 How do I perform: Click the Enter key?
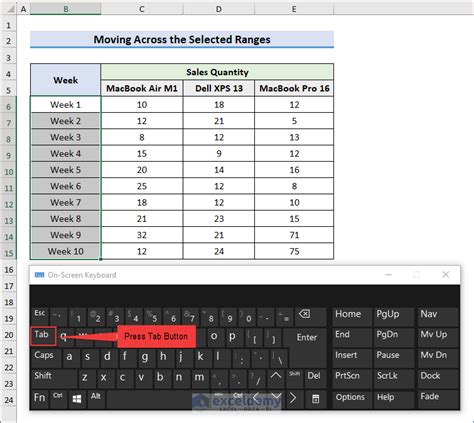306,337
